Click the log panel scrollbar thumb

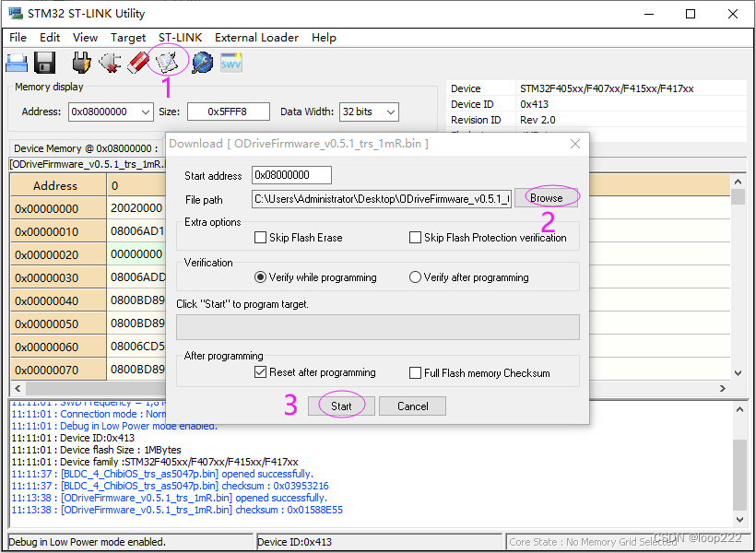738,475
